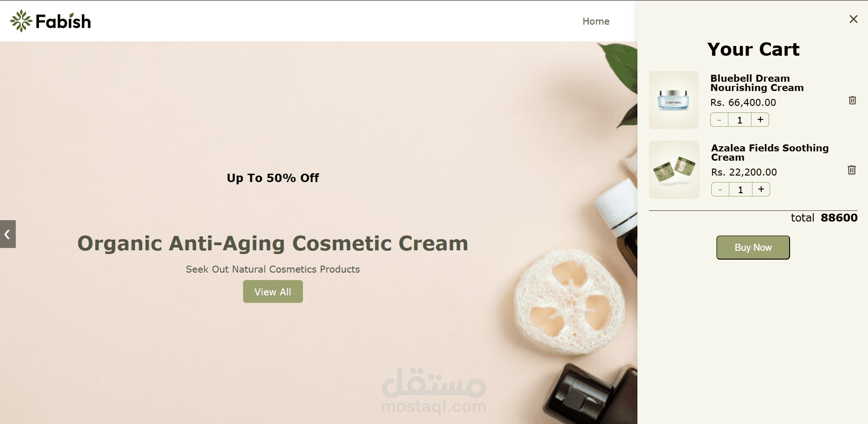Remove Azalea Fields Soothing Cream with trash icon
868x424 pixels.
tap(852, 170)
